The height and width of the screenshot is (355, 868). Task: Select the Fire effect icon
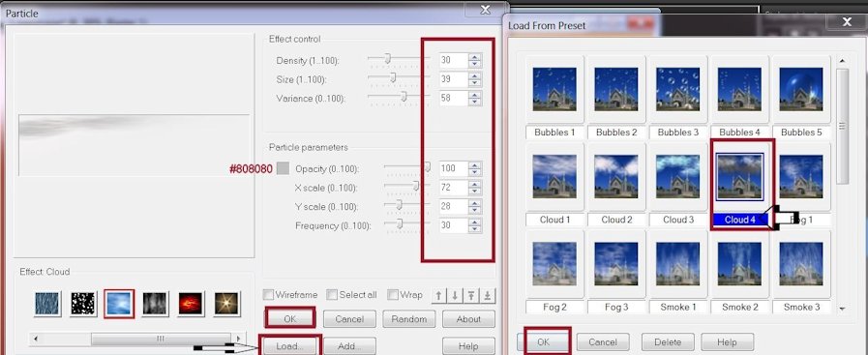click(x=191, y=304)
